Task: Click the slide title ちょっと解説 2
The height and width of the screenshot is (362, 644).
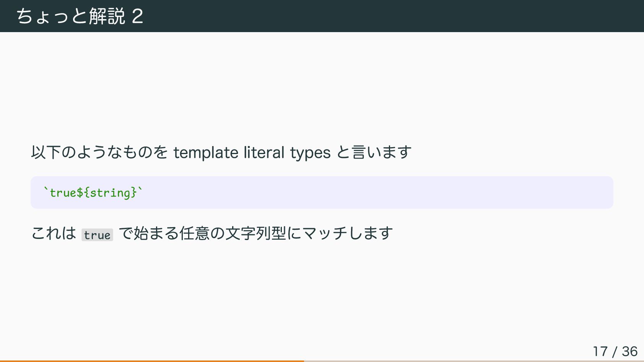Action: (x=80, y=16)
